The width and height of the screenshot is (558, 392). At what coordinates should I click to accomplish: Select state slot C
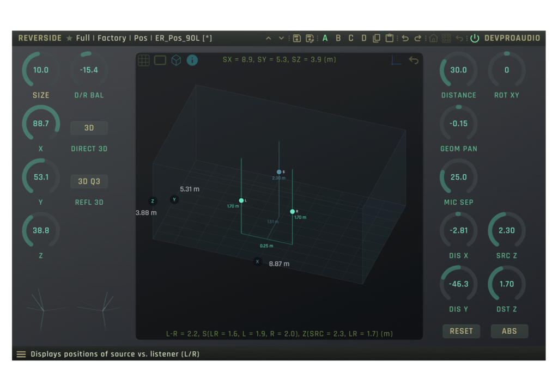(x=351, y=38)
